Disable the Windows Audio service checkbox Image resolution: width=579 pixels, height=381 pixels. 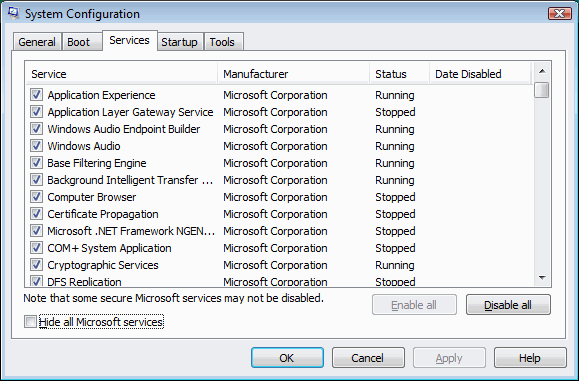point(36,146)
